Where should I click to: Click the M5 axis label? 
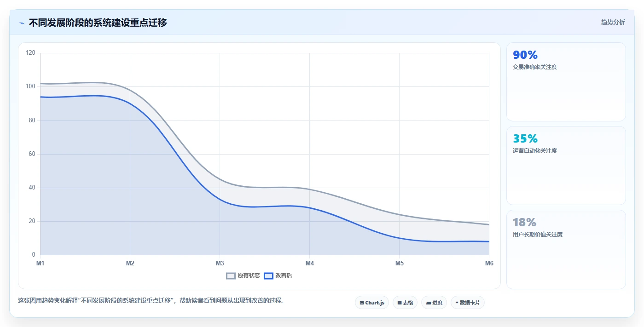tap(400, 264)
